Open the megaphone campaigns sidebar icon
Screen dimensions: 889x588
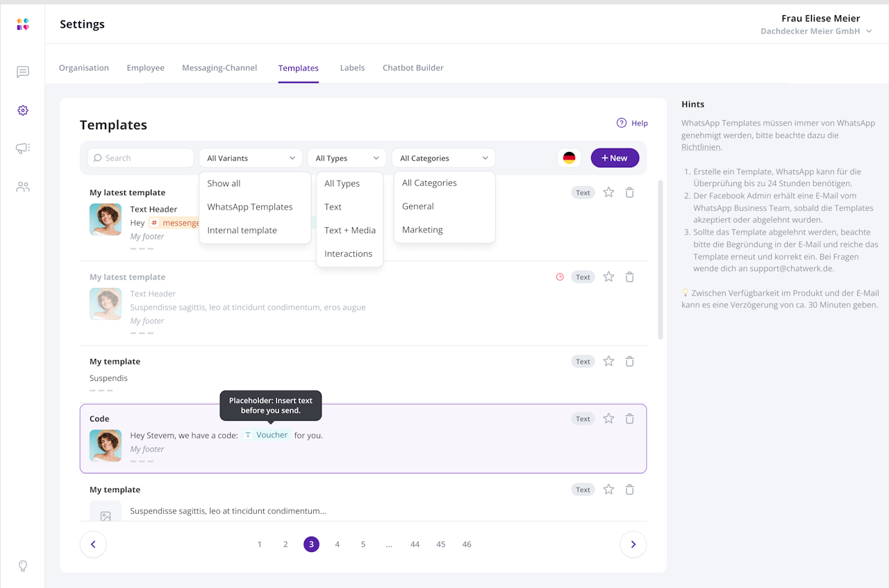[23, 149]
